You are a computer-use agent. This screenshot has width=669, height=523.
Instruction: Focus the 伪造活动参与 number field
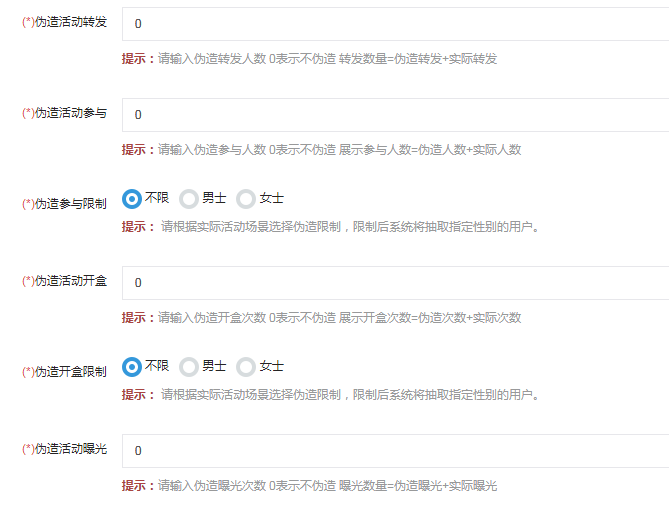(x=396, y=115)
